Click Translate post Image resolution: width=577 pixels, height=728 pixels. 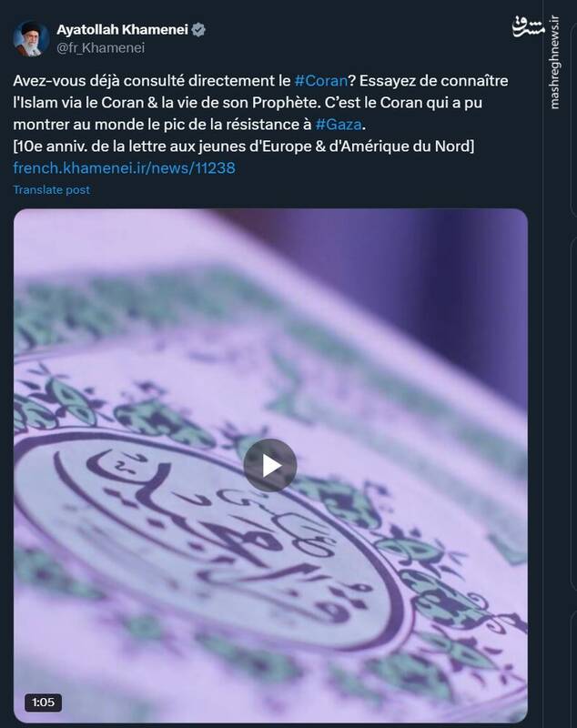click(x=52, y=189)
